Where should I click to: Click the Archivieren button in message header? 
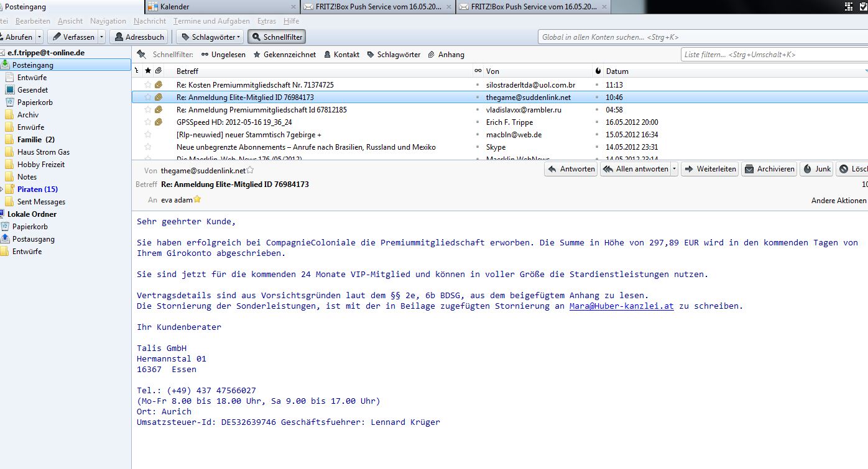[769, 169]
